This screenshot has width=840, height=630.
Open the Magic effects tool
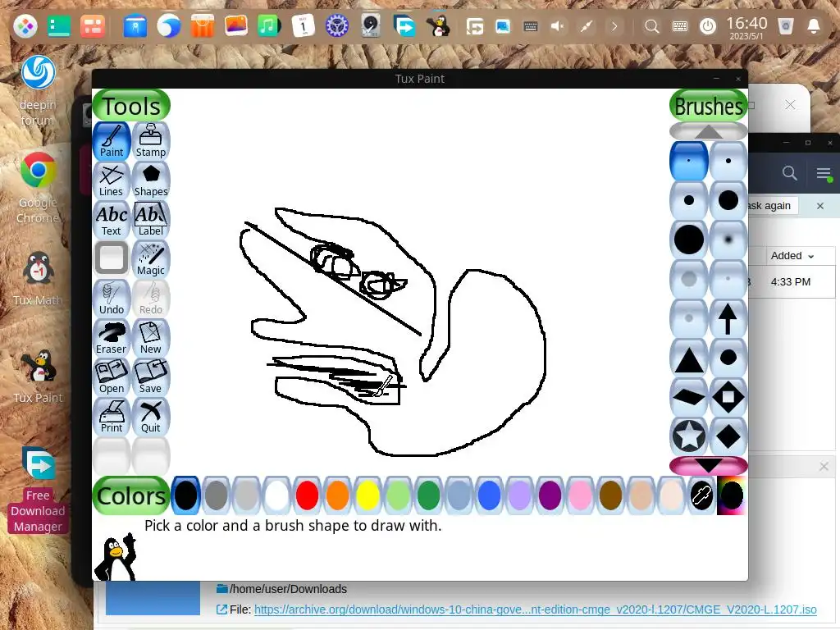coord(151,259)
